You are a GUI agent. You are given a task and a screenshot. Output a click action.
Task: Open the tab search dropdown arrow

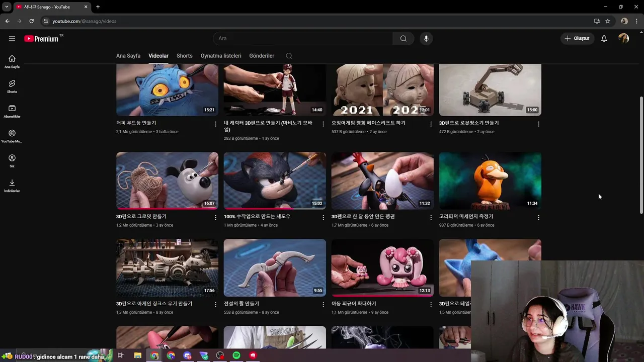click(7, 7)
